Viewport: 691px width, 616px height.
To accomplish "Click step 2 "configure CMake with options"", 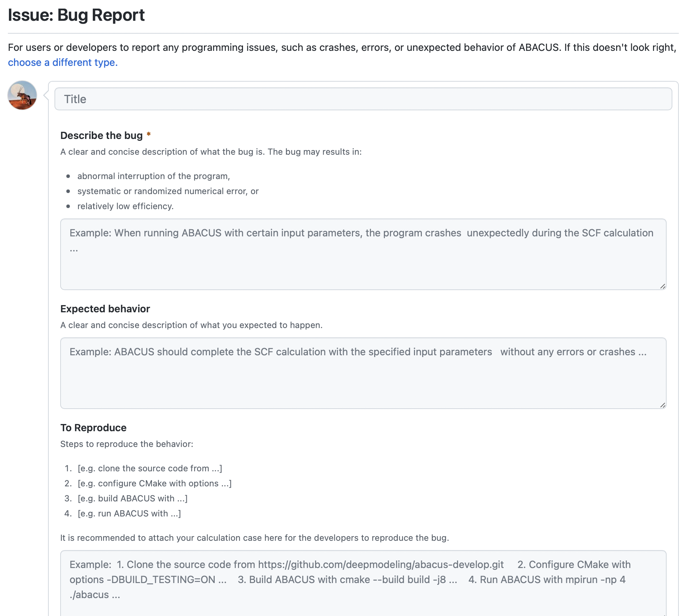I will click(154, 483).
